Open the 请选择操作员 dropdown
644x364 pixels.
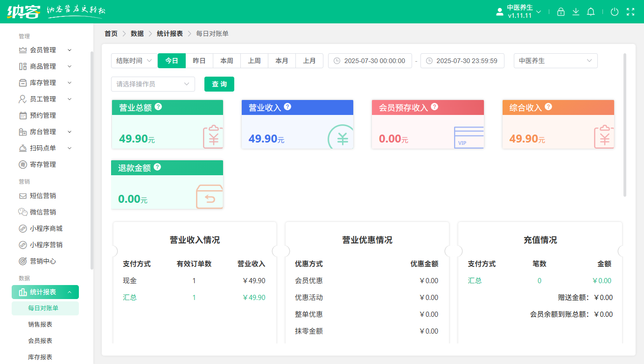tap(153, 84)
